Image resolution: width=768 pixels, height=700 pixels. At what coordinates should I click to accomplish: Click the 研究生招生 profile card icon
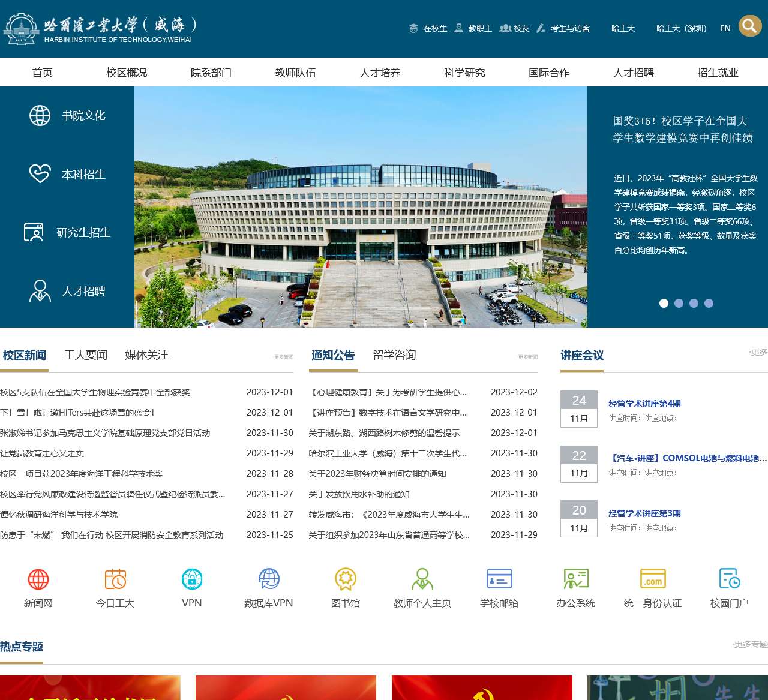34,232
